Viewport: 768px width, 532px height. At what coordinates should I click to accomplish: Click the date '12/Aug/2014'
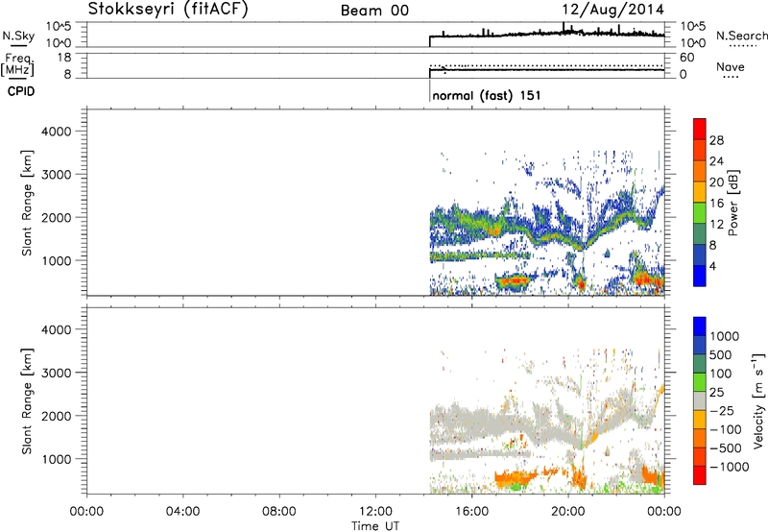point(612,10)
